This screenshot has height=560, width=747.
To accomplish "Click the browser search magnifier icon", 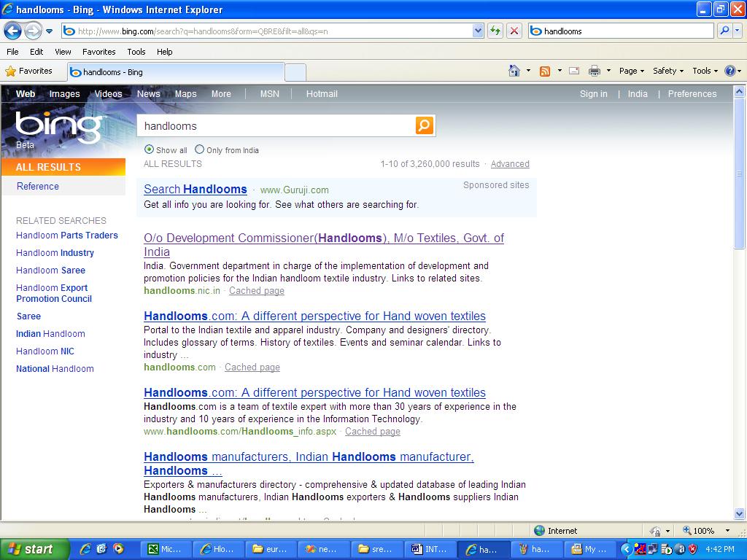I will [x=724, y=31].
